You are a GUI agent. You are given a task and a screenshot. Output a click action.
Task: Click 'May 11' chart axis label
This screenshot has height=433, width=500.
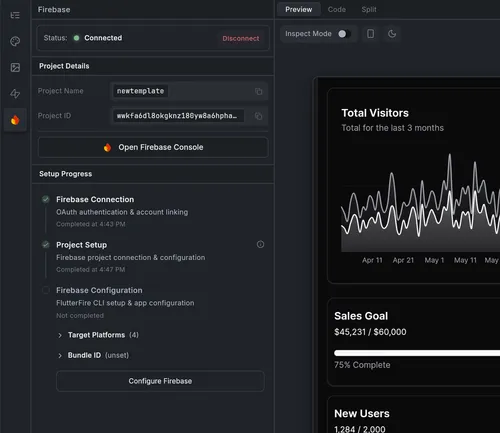(x=465, y=260)
